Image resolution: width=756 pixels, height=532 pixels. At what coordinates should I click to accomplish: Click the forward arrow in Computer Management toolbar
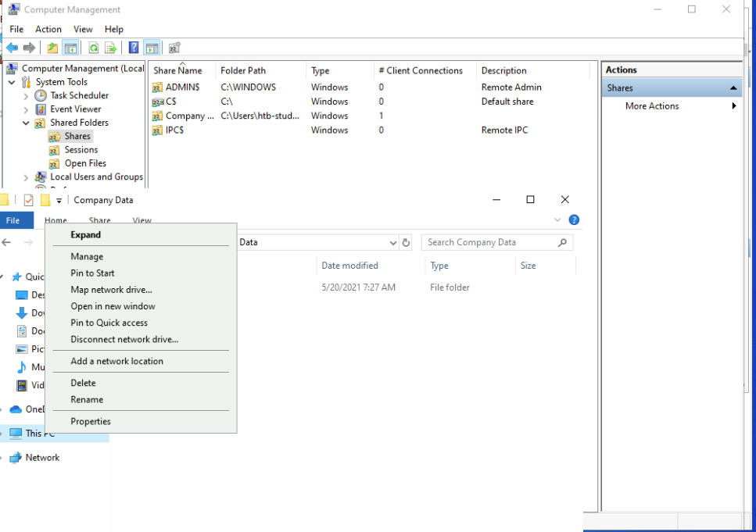(29, 47)
